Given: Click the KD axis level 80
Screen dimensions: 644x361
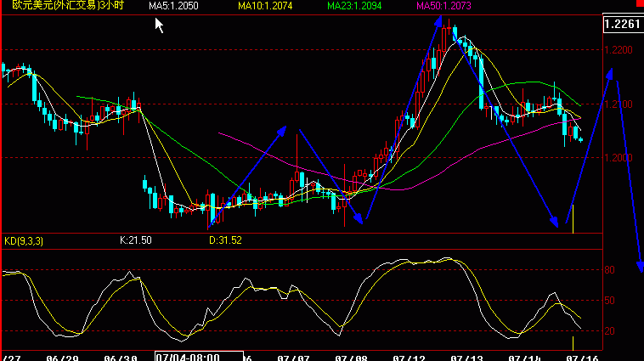Looking at the screenshot, I should tap(609, 270).
